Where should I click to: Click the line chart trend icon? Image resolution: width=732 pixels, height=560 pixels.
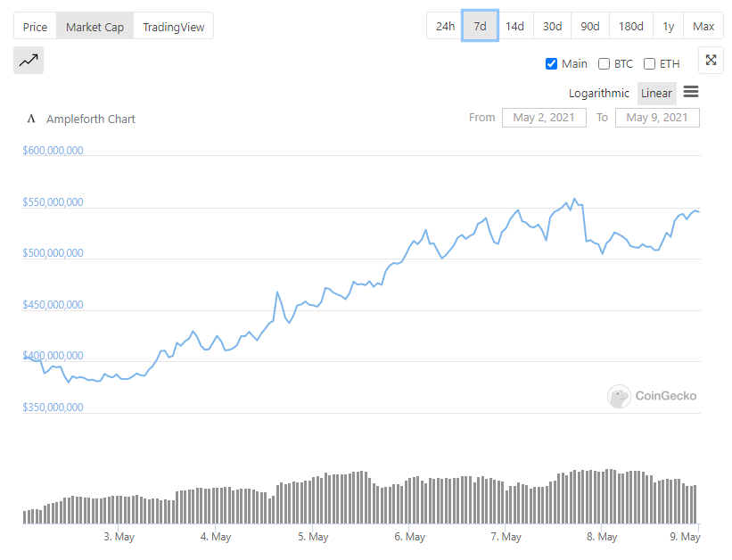pos(29,61)
